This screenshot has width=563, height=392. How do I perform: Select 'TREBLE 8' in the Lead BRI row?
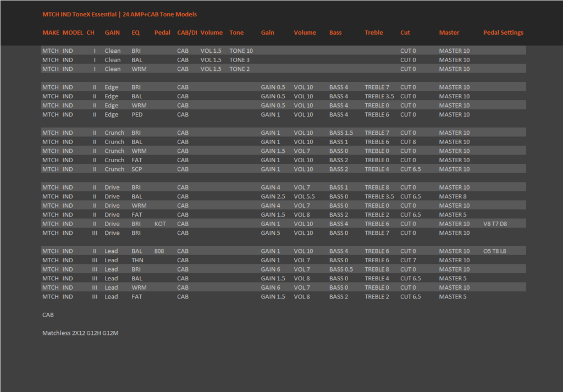[x=377, y=269]
